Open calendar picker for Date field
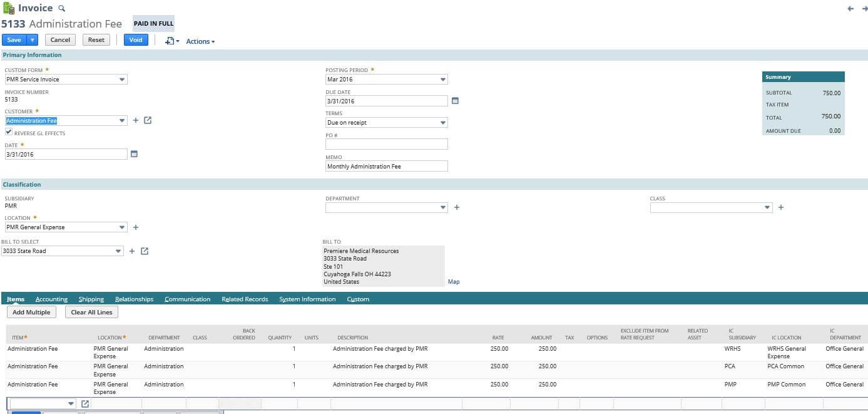Image resolution: width=868 pixels, height=414 pixels. [x=134, y=154]
